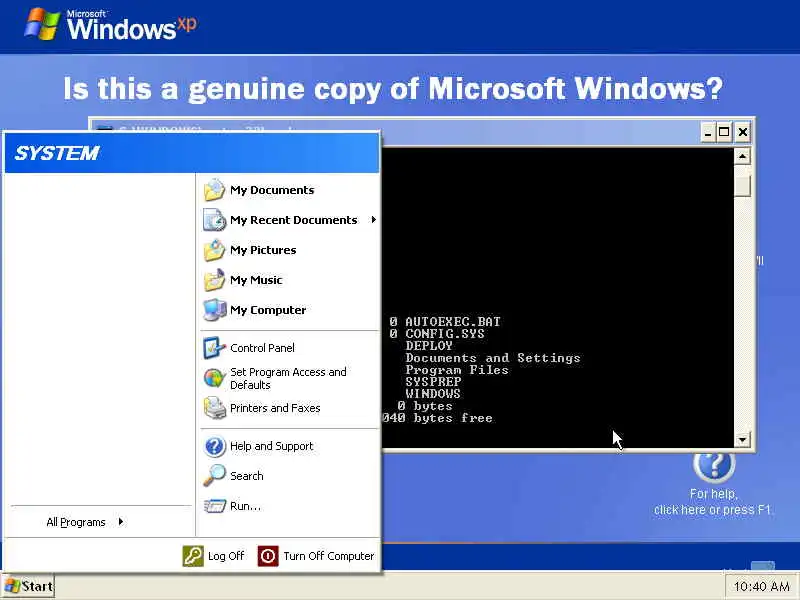Open Help and Support entry text
Screen dimensions: 800x600
click(271, 446)
